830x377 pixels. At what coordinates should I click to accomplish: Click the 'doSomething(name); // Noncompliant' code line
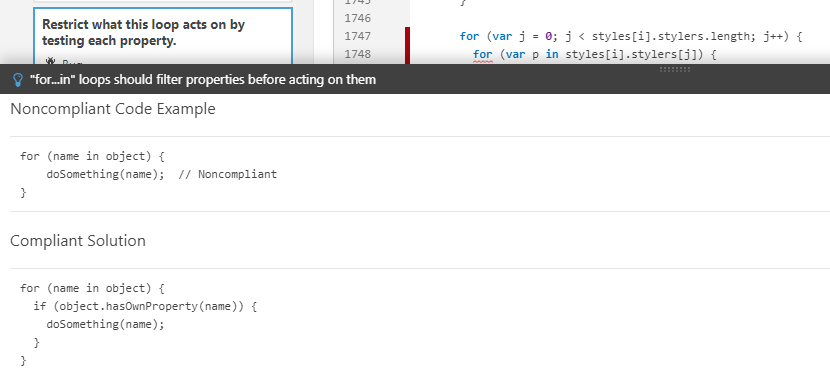pos(161,174)
